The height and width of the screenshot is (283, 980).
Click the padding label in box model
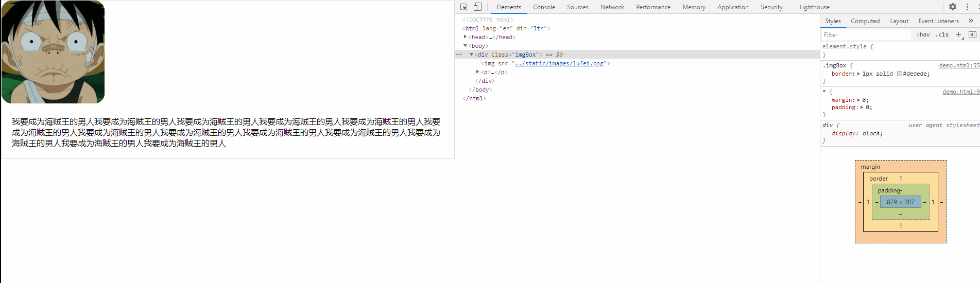(x=889, y=190)
